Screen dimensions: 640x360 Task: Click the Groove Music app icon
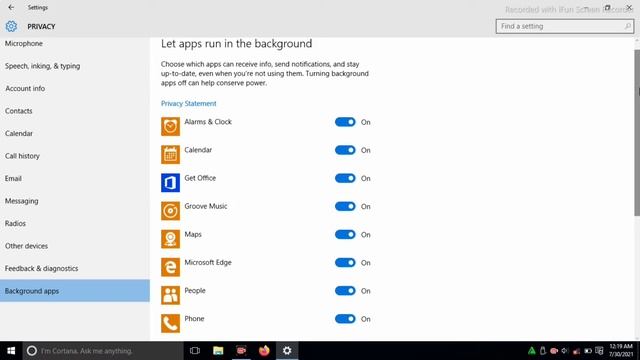coord(170,211)
